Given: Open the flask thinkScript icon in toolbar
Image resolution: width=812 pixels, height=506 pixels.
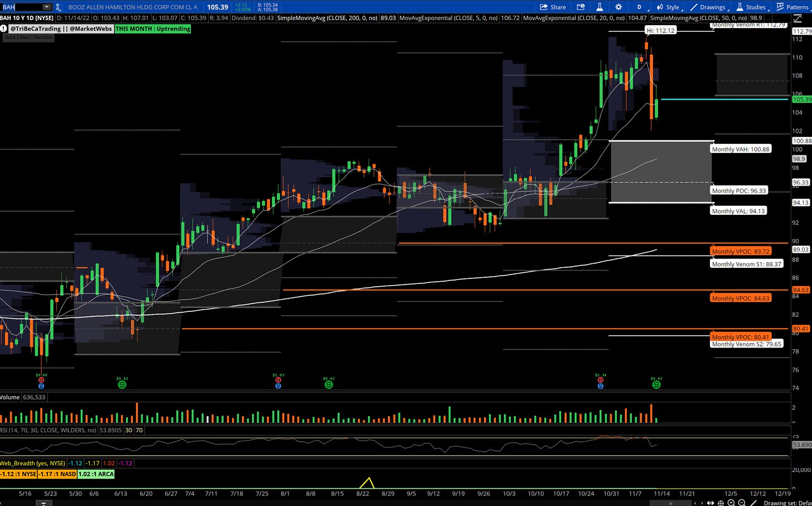Looking at the screenshot, I should 600,7.
